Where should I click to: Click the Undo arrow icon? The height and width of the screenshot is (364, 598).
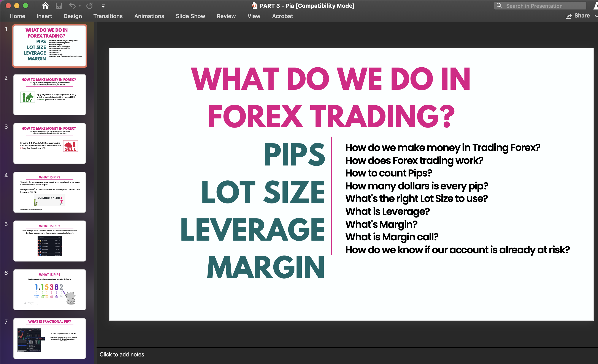72,6
